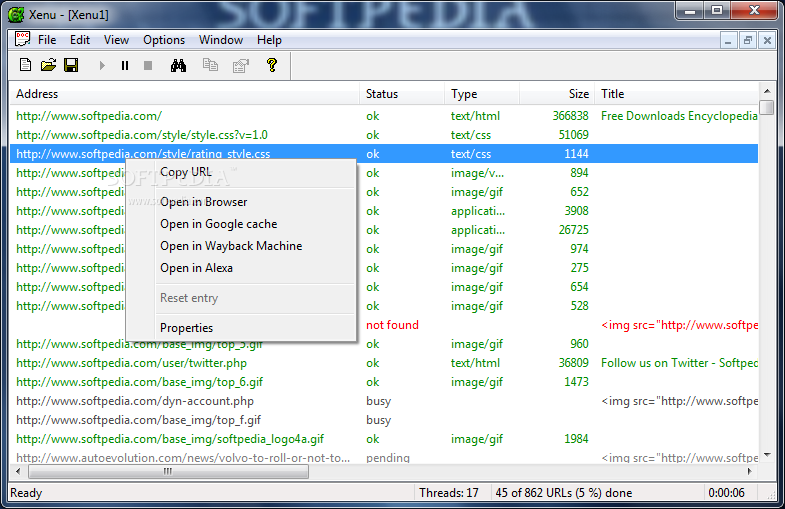The height and width of the screenshot is (509, 785).
Task: Open the Help menu
Action: tap(269, 40)
